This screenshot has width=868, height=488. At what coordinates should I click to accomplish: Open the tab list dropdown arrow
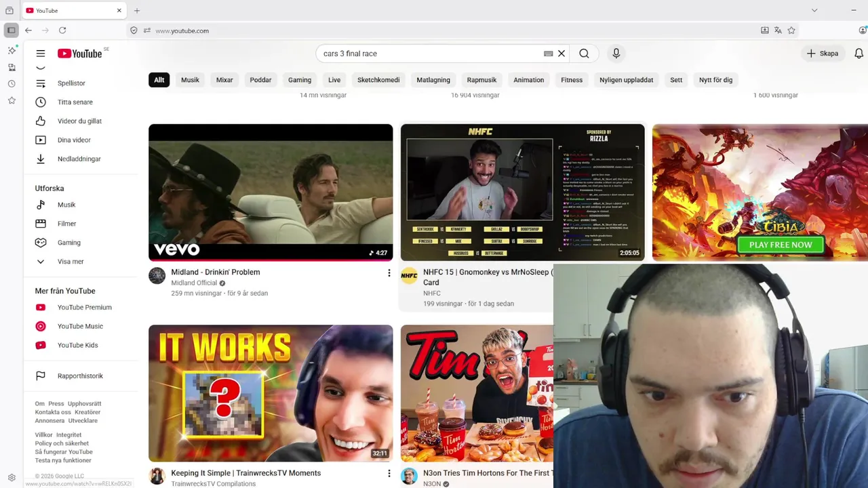coord(814,10)
